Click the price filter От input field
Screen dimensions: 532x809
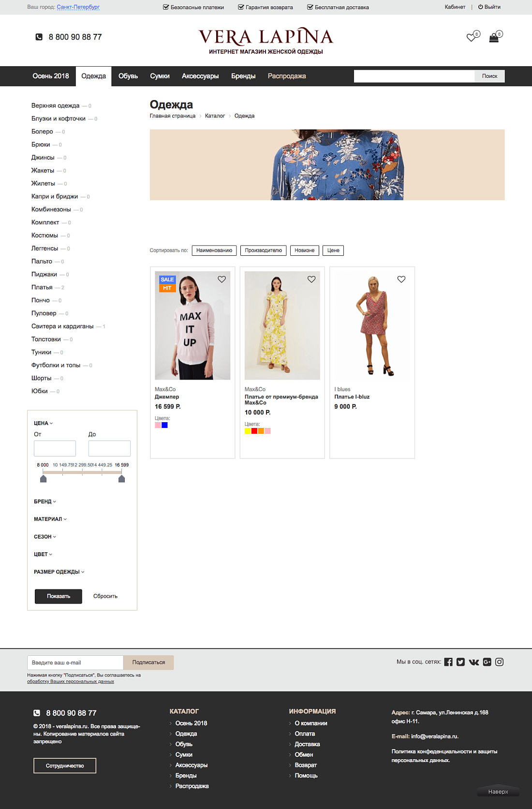55,448
